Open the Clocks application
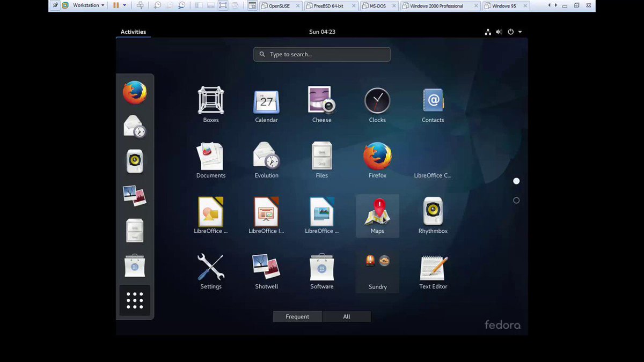 pos(377,105)
